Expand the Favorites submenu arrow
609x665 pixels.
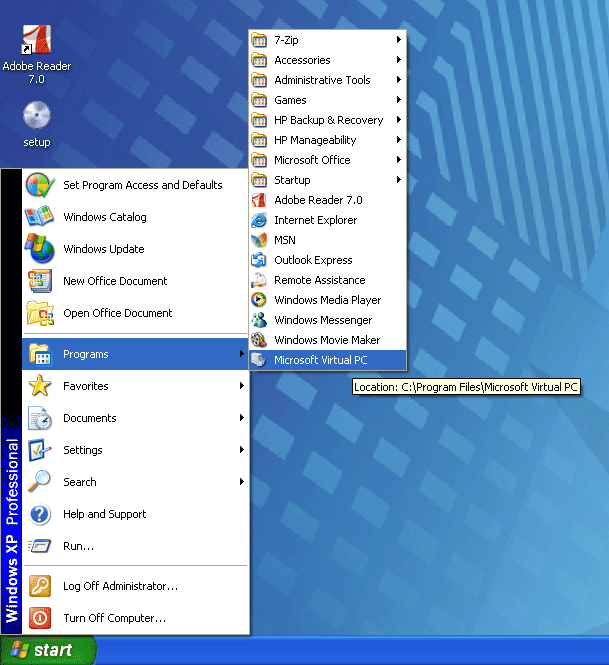241,386
